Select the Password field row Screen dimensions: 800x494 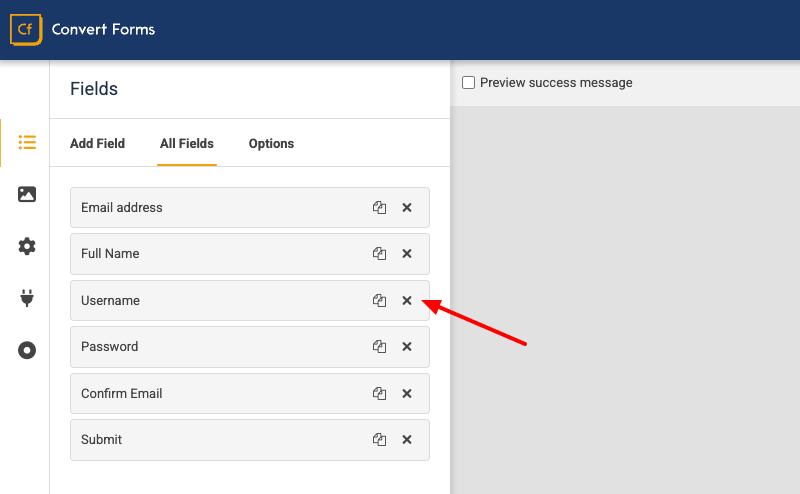coord(250,347)
